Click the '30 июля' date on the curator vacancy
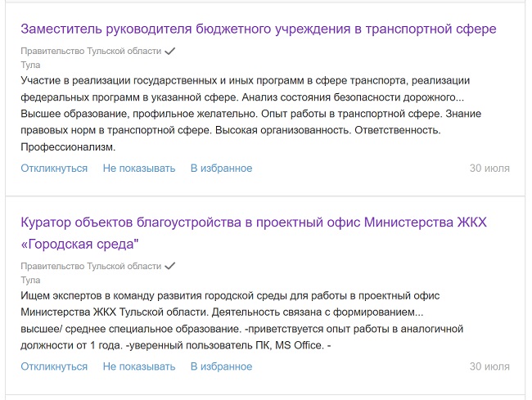The image size is (532, 400). [x=489, y=366]
